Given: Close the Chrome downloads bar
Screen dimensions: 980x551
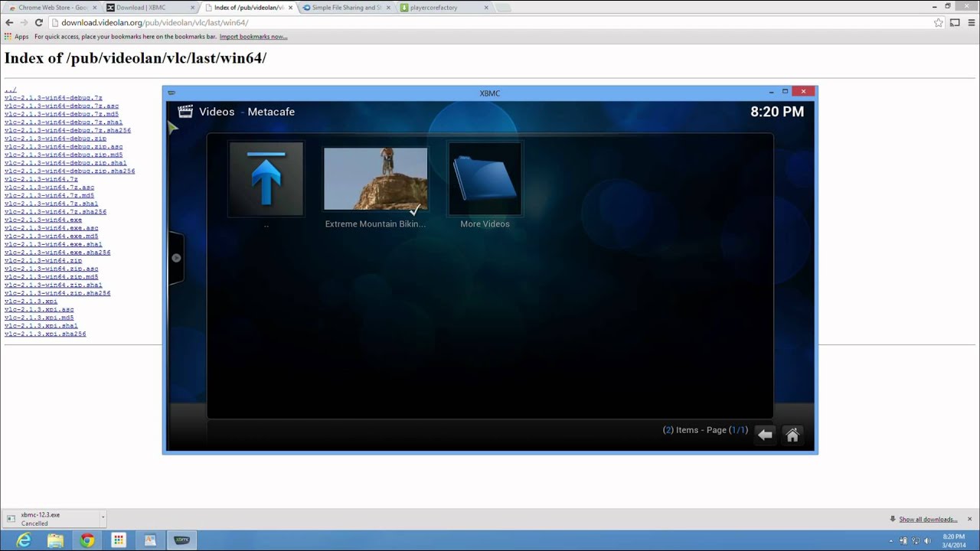Looking at the screenshot, I should click(x=969, y=519).
